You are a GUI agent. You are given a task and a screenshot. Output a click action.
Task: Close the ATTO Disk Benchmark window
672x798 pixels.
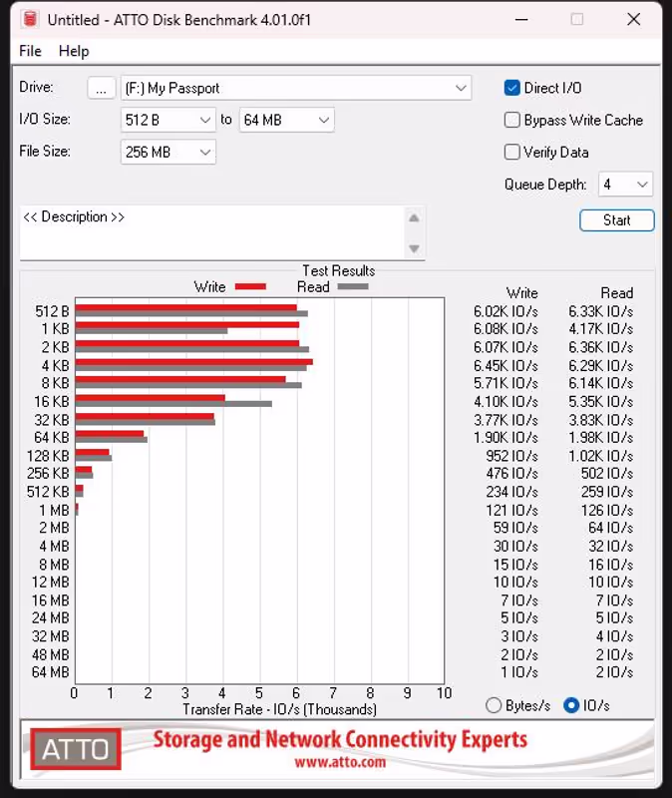click(x=633, y=19)
